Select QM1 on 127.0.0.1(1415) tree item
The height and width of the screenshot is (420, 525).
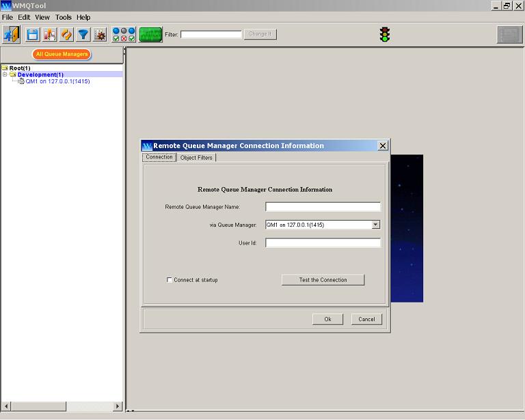pos(57,81)
